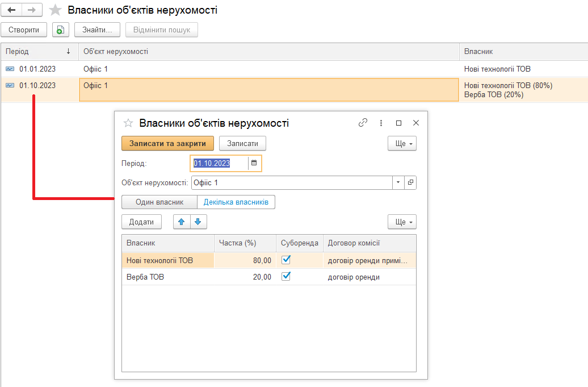Screen dimensions: 588x387
Task: Click the 20,00 share value cell
Action: pos(245,277)
